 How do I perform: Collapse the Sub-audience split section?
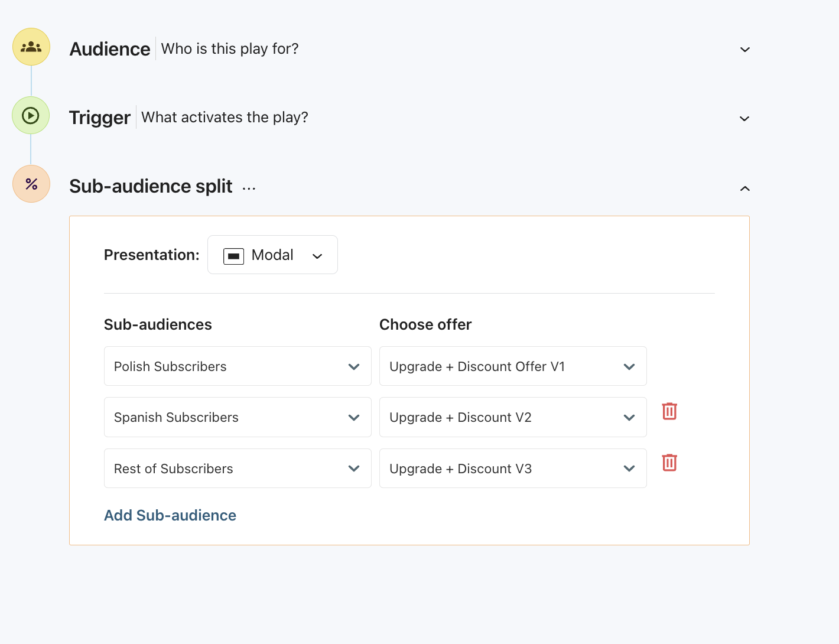point(745,188)
